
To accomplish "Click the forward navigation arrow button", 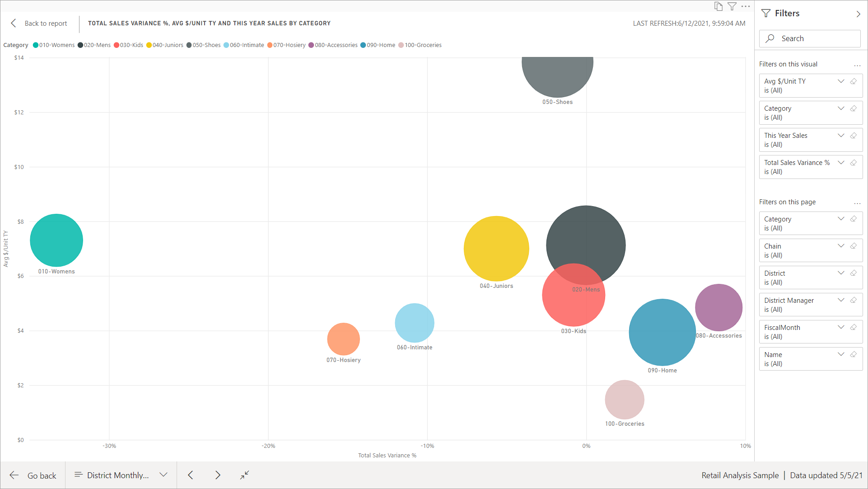I will 218,475.
